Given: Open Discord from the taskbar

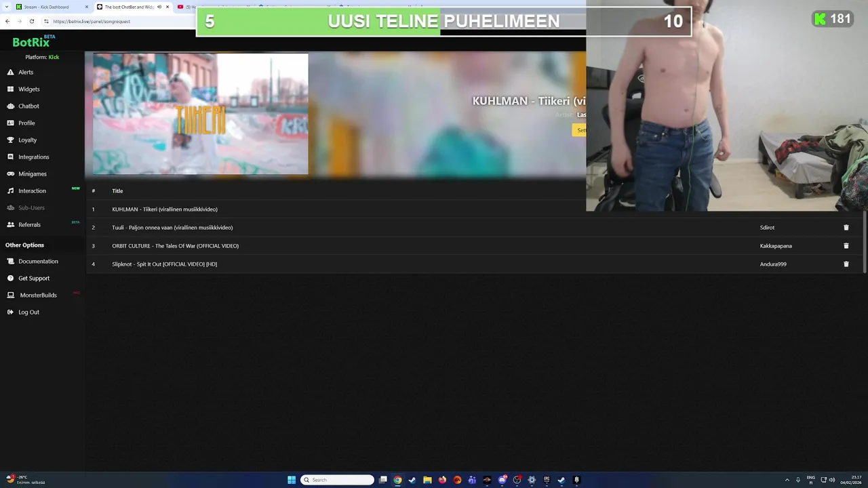Looking at the screenshot, I should (x=502, y=480).
